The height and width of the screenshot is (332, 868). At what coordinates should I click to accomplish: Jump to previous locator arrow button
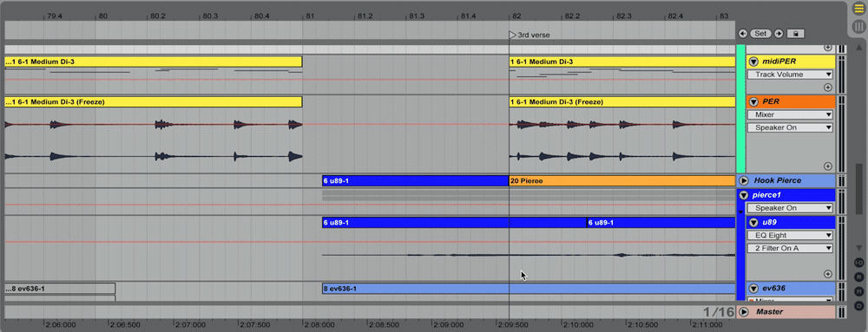pyautogui.click(x=743, y=34)
